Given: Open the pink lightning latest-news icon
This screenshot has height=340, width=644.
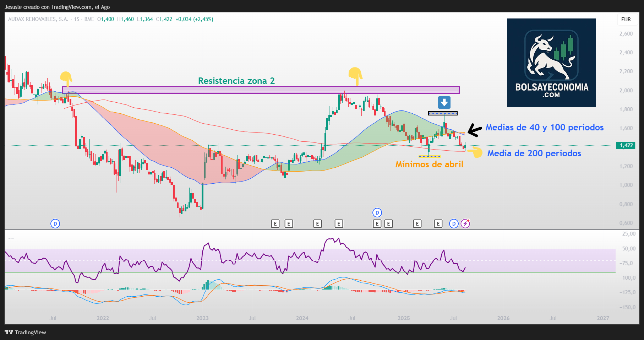Looking at the screenshot, I should pyautogui.click(x=465, y=223).
